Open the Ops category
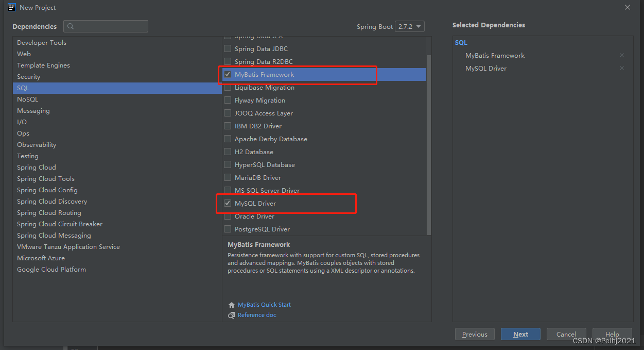Screen dimensions: 644x350 [117, 133]
